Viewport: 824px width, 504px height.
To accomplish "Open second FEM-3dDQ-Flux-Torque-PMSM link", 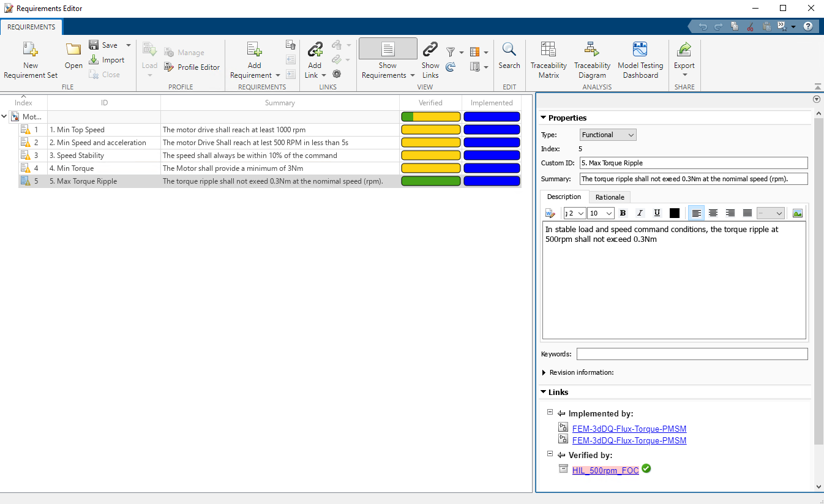I will (629, 440).
